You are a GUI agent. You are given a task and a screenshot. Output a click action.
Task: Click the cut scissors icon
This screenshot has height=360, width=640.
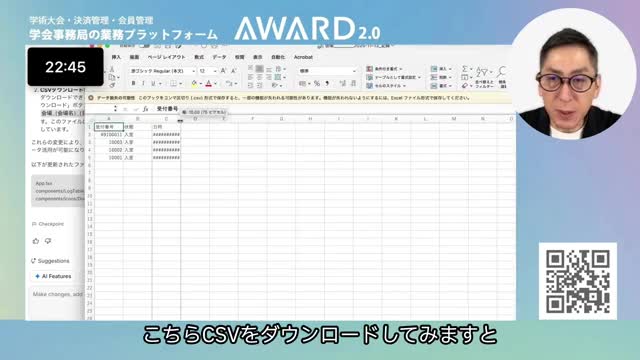[x=112, y=69]
